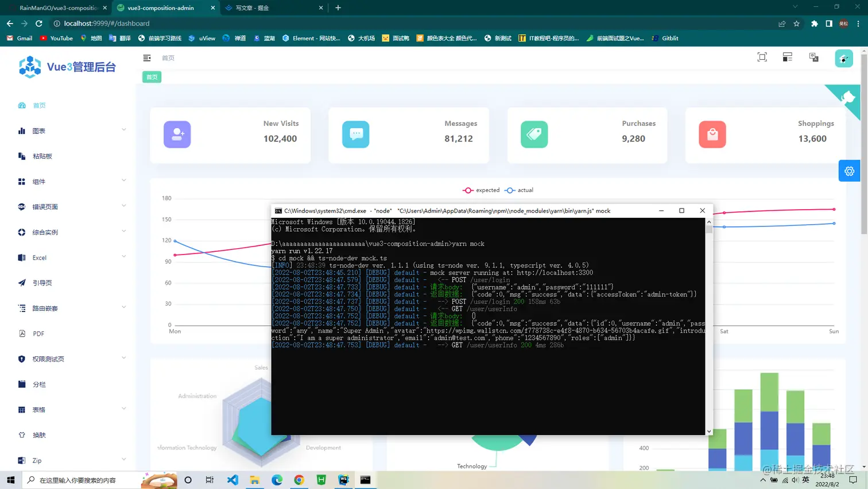Click the Purchases tag icon
868x489 pixels.
[534, 134]
